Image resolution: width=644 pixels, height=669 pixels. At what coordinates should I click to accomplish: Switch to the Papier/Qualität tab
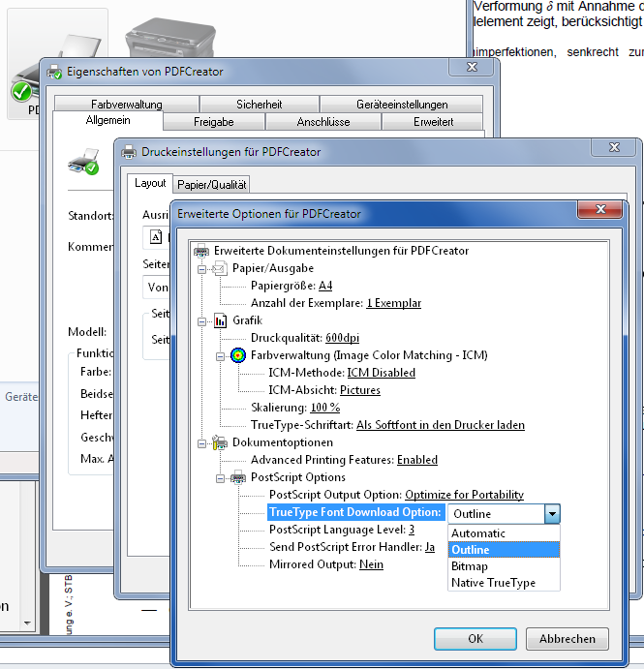[212, 184]
